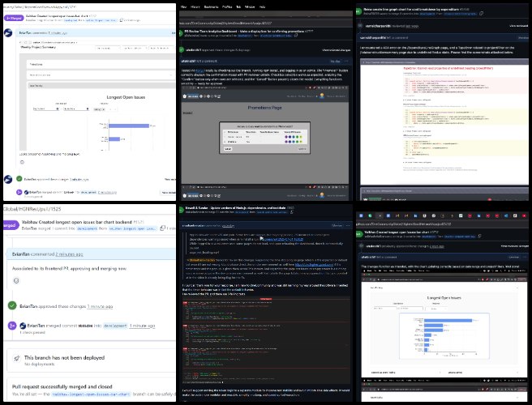
Task: Open EvianTan avatar beside top-left comment
Action: 8,33
